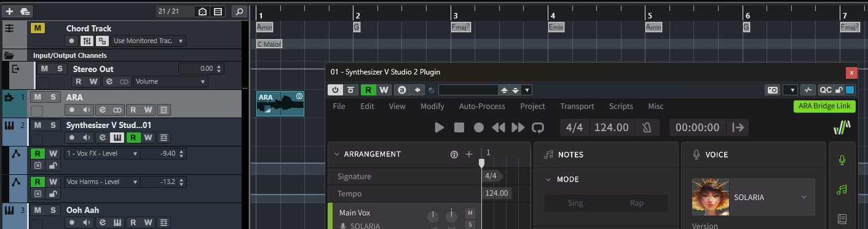
Task: Toggle lock on Vox FX automation lane
Action: [x=53, y=166]
